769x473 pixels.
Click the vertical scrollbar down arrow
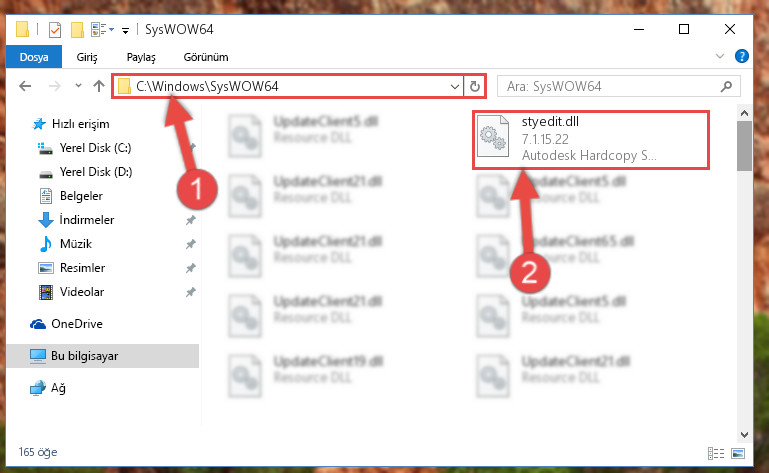click(x=744, y=435)
